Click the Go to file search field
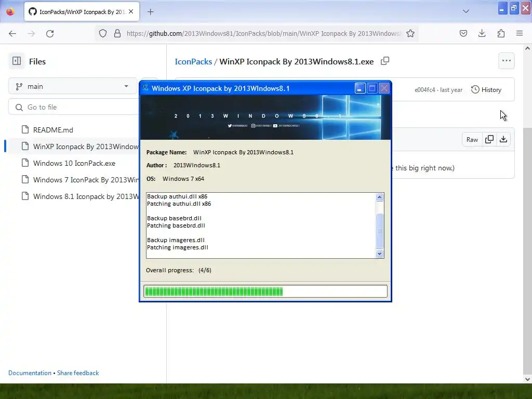Image resolution: width=532 pixels, height=399 pixels. 73,107
